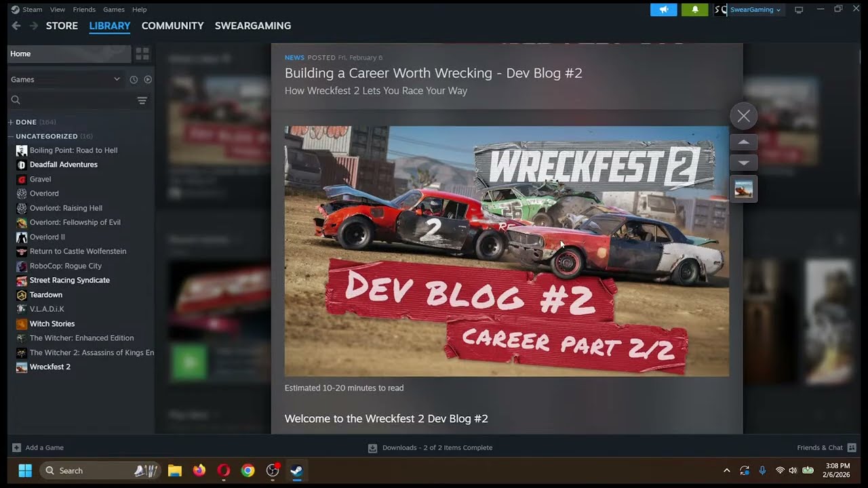Image resolution: width=868 pixels, height=488 pixels.
Task: Go to previous news item arrow
Action: click(744, 142)
